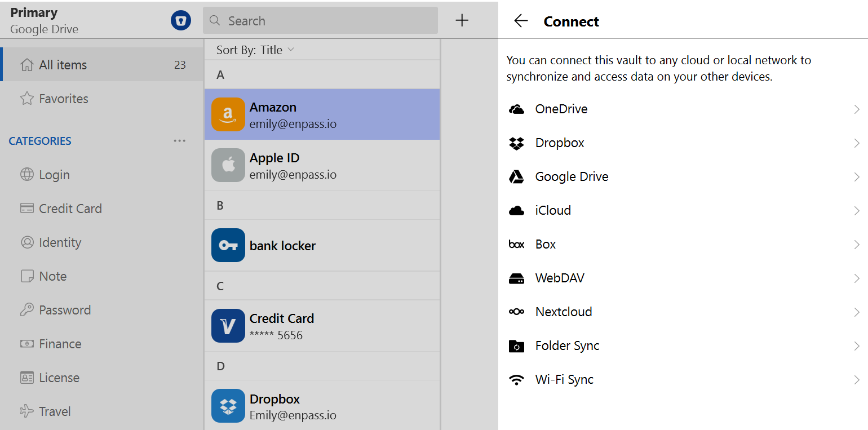The image size is (868, 430).
Task: Expand iCloud connect option chevron
Action: 857,211
